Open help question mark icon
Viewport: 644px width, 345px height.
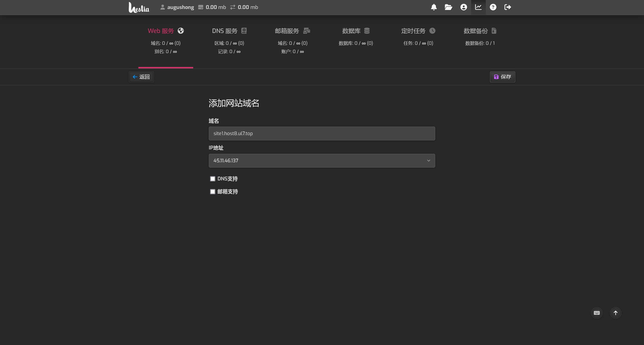coord(493,7)
